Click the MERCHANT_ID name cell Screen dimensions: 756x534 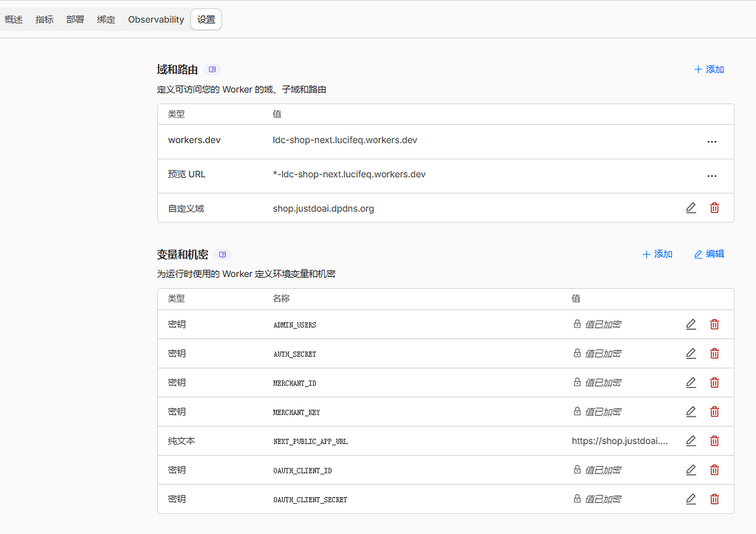tap(295, 383)
